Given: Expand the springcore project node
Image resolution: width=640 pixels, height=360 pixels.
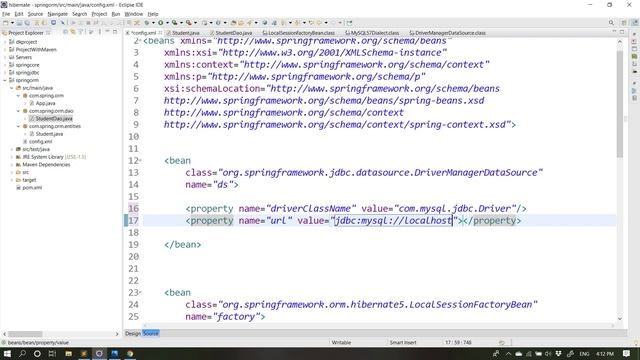Looking at the screenshot, I should [5, 65].
